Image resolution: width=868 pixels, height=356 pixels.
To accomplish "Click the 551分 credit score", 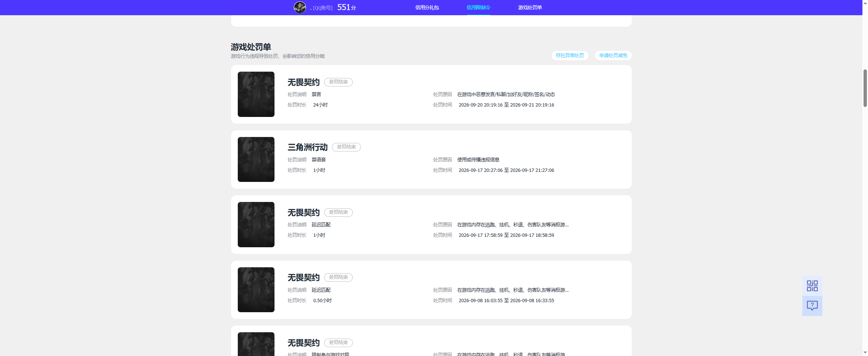I will tap(346, 7).
